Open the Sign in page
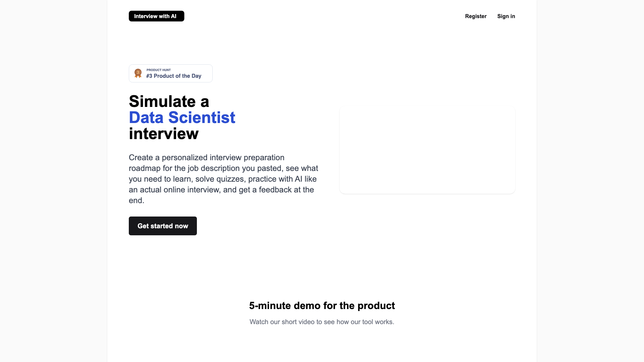The image size is (644, 362). coord(506,16)
